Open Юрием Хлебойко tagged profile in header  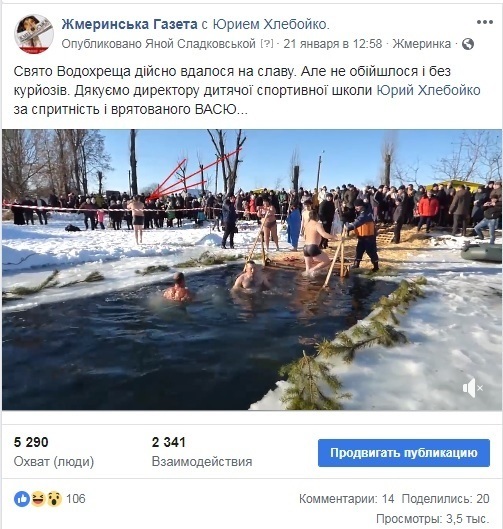click(x=270, y=24)
